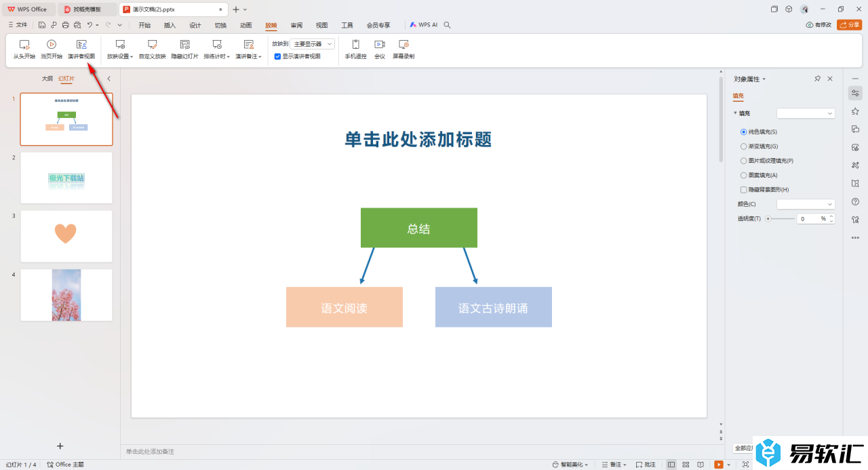Close the Object Properties panel
The image size is (868, 470).
(x=830, y=79)
